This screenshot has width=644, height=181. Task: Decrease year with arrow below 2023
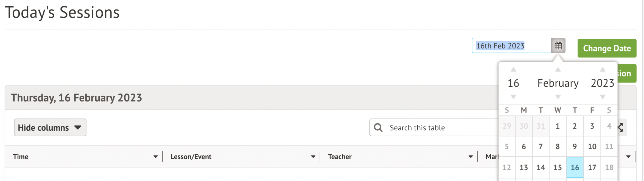pos(602,97)
